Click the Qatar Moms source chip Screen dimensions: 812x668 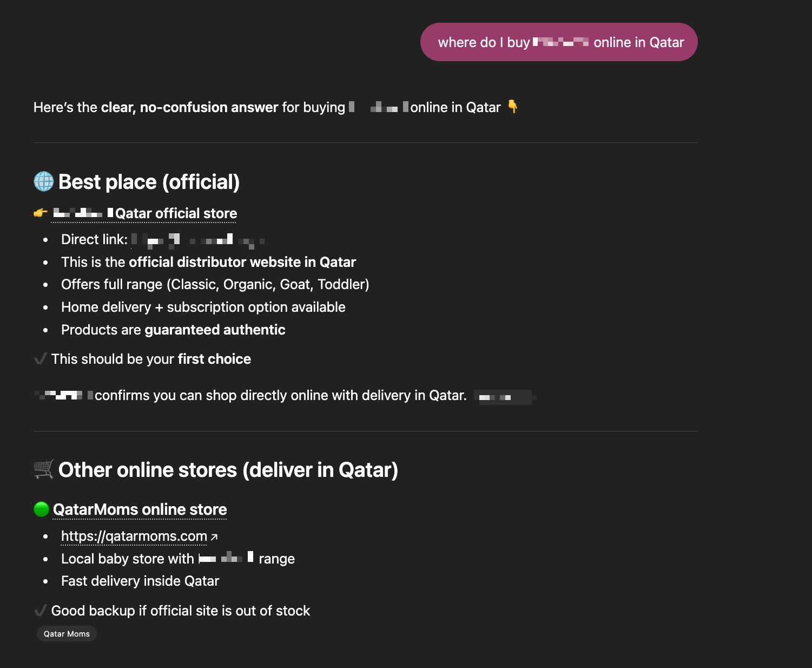click(67, 634)
